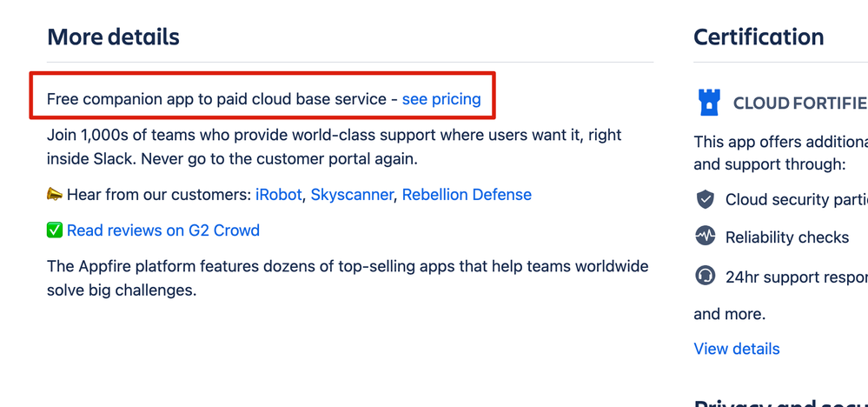Image resolution: width=868 pixels, height=407 pixels.
Task: Click the 24hr support headset icon
Action: (706, 276)
